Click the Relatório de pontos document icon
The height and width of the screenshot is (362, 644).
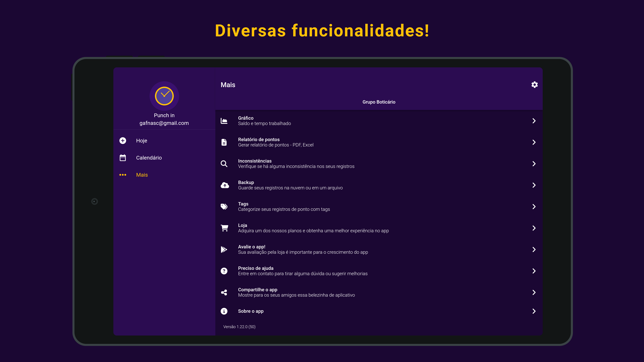224,142
